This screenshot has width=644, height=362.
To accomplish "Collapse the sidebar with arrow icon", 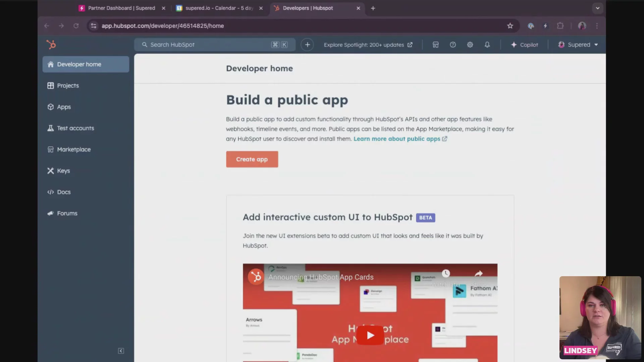I will pyautogui.click(x=121, y=351).
